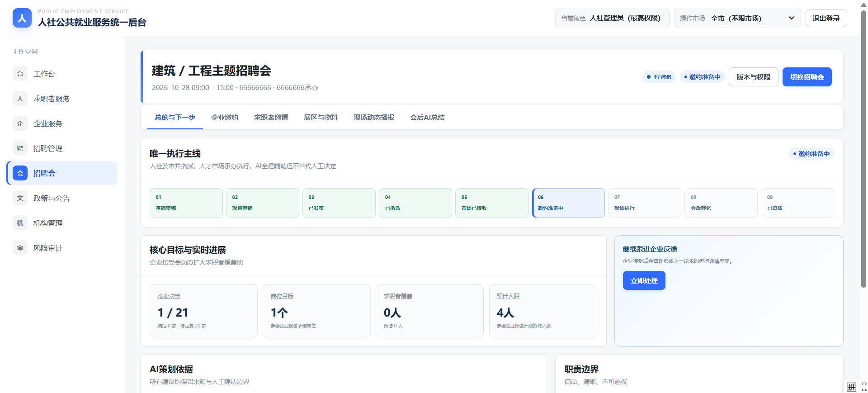Open 风险审计 sidebar icon

[20, 248]
